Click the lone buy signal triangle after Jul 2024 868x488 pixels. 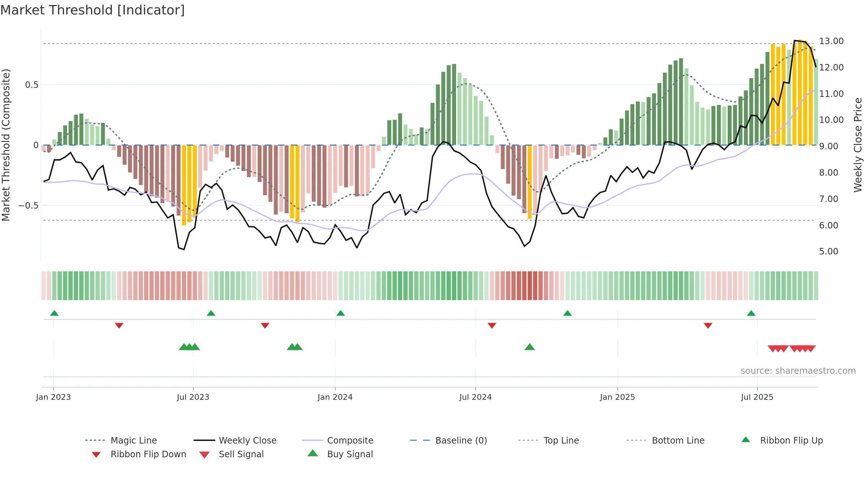pos(529,347)
